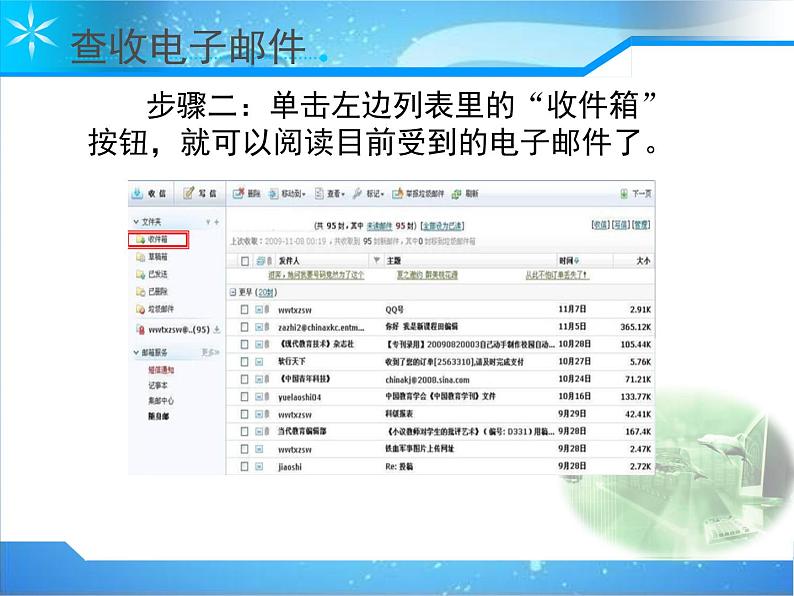Click the 收信 receive mail button
Viewport: 794px width, 596px height.
click(149, 193)
